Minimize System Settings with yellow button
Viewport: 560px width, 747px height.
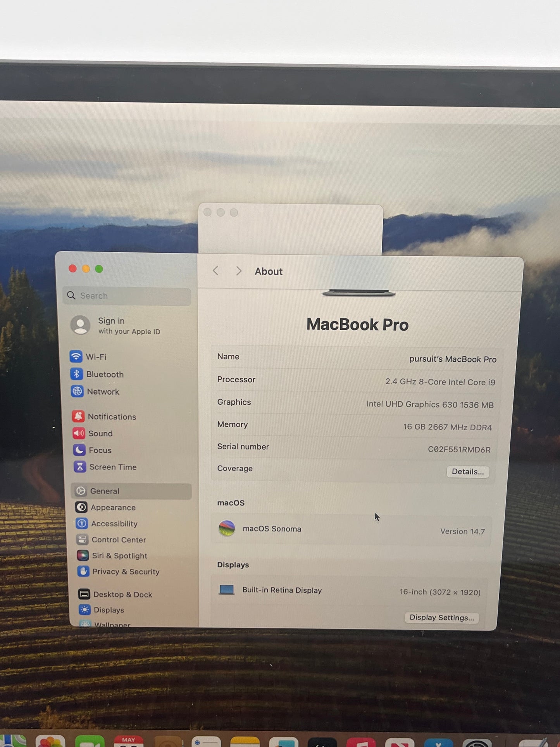(86, 269)
